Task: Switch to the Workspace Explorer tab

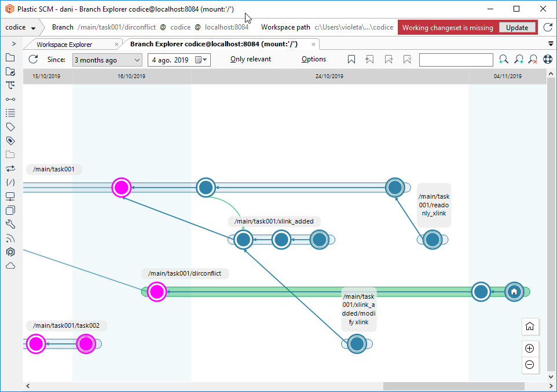Action: coord(64,44)
